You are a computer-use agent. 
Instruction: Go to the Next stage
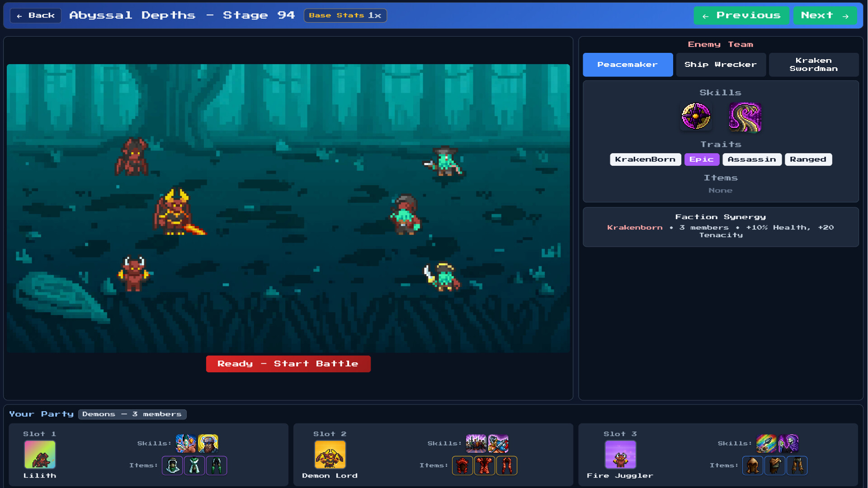825,15
